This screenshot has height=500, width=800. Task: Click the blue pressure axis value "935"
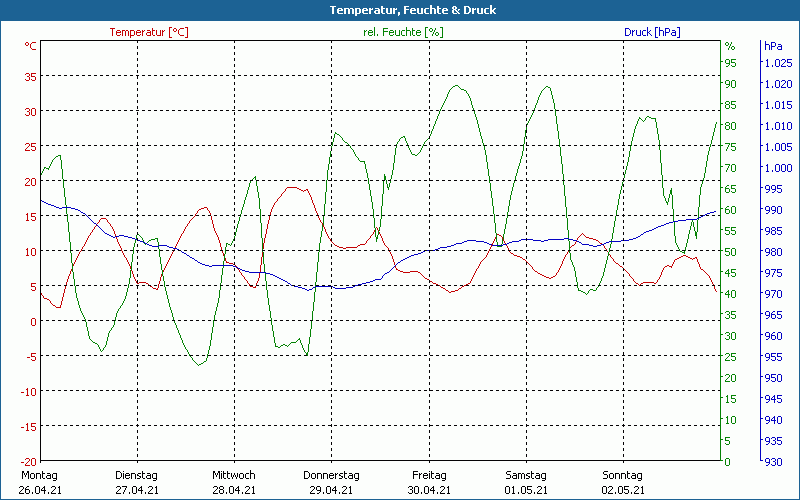click(773, 441)
